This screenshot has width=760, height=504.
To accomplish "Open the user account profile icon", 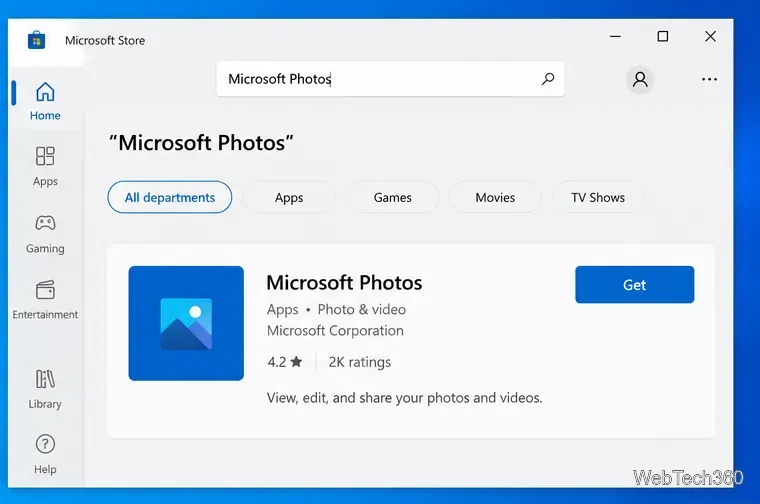I will [x=640, y=79].
